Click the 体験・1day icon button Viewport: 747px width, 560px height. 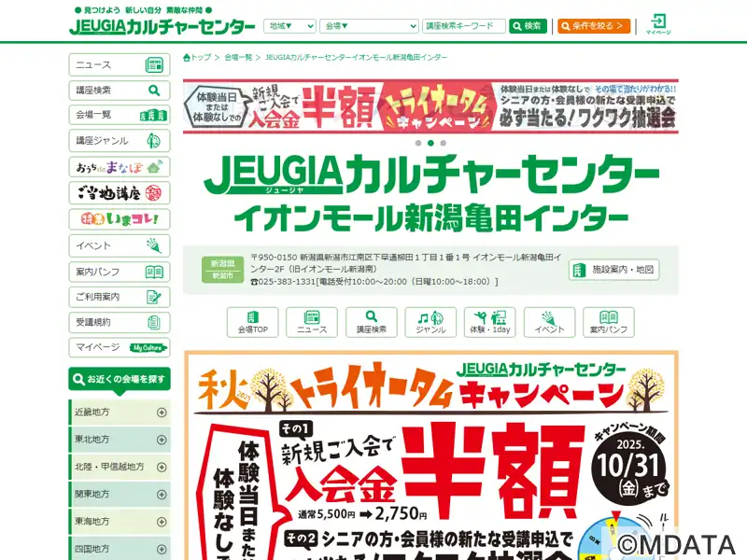click(x=489, y=322)
